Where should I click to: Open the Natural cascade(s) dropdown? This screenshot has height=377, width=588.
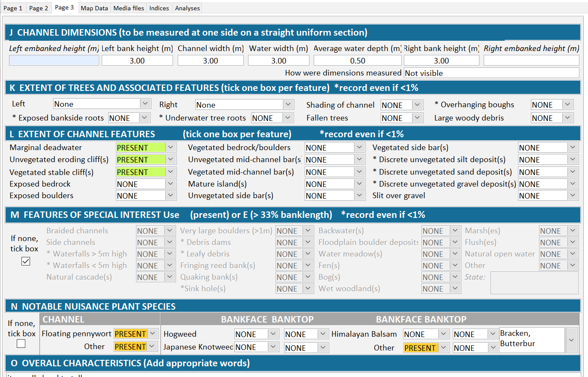[156, 277]
